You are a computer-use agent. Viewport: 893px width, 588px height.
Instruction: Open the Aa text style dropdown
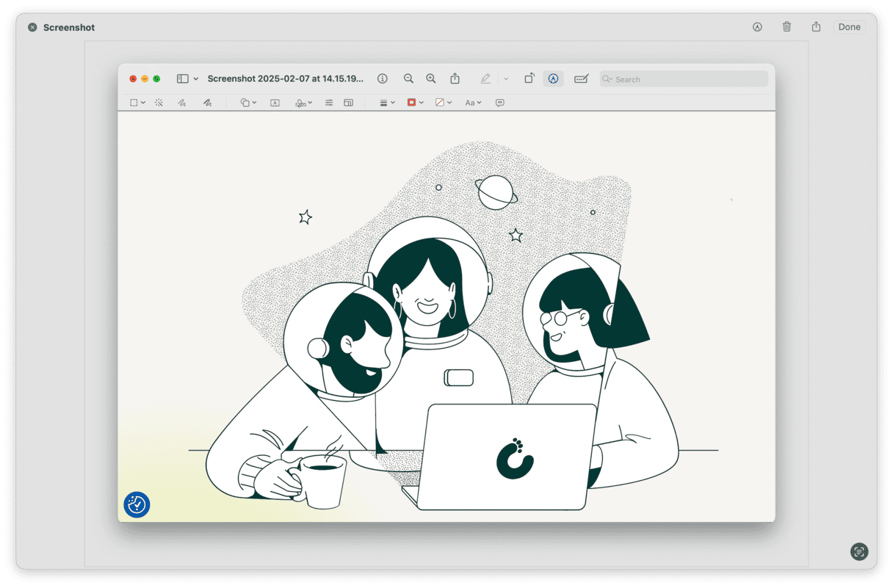[x=473, y=103]
